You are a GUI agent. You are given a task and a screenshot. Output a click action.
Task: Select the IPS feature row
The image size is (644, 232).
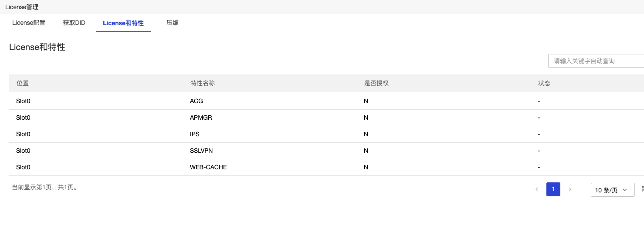tap(195, 134)
